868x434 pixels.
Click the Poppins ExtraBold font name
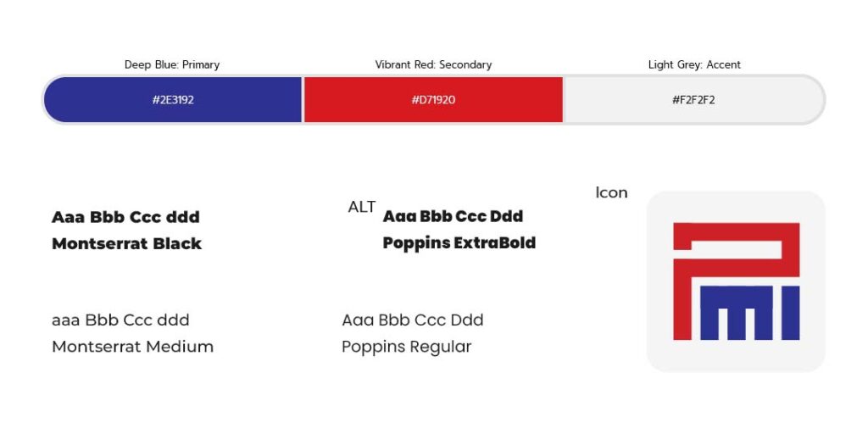click(x=459, y=243)
